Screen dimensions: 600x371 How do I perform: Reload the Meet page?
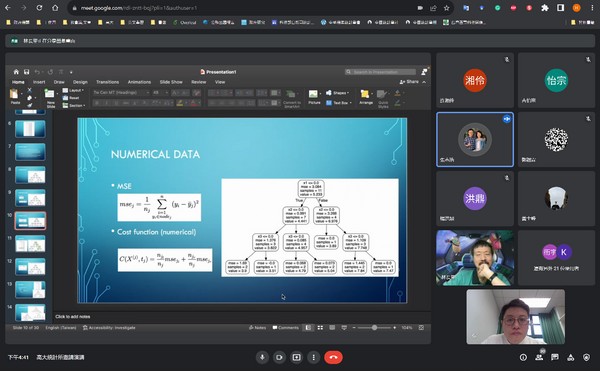point(39,8)
